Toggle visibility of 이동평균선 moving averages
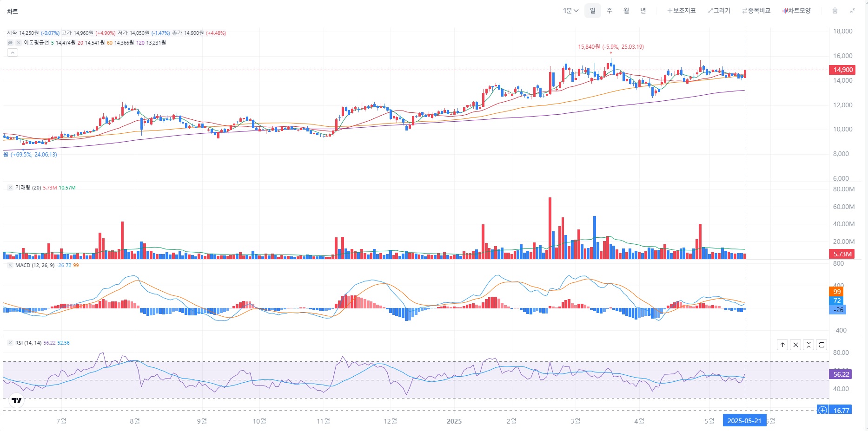Screen dimensions: 868x431 [10, 43]
